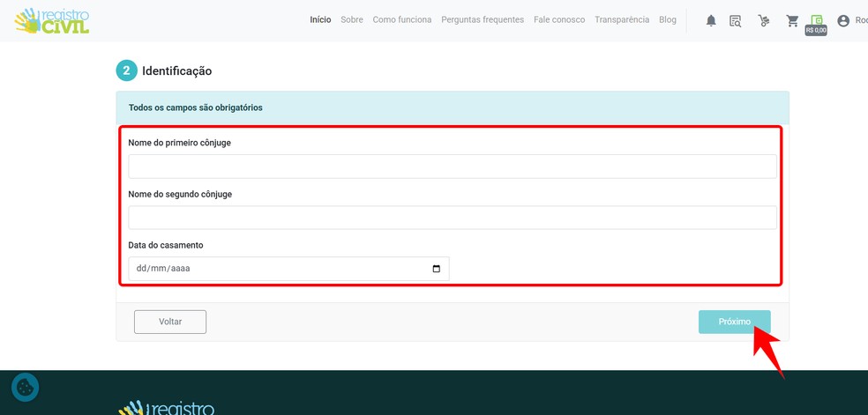Image resolution: width=868 pixels, height=415 pixels.
Task: Open Fale conosco page
Action: click(559, 20)
